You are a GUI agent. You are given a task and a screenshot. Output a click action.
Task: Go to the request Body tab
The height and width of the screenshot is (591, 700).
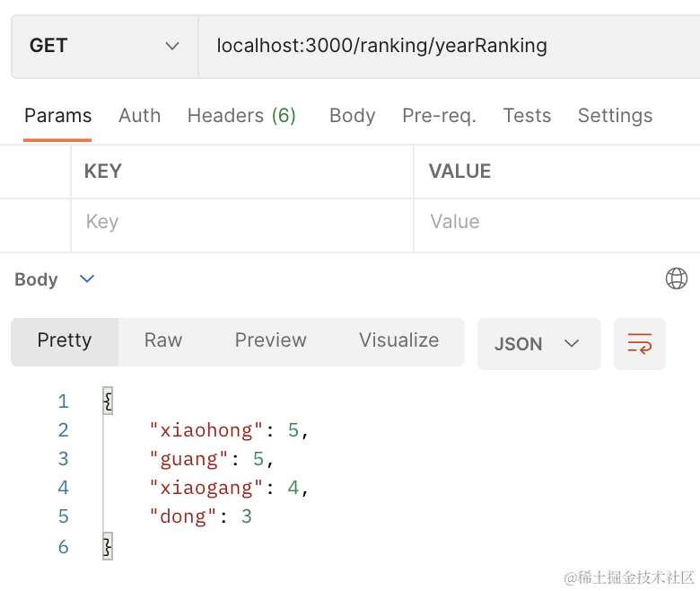[x=352, y=116]
